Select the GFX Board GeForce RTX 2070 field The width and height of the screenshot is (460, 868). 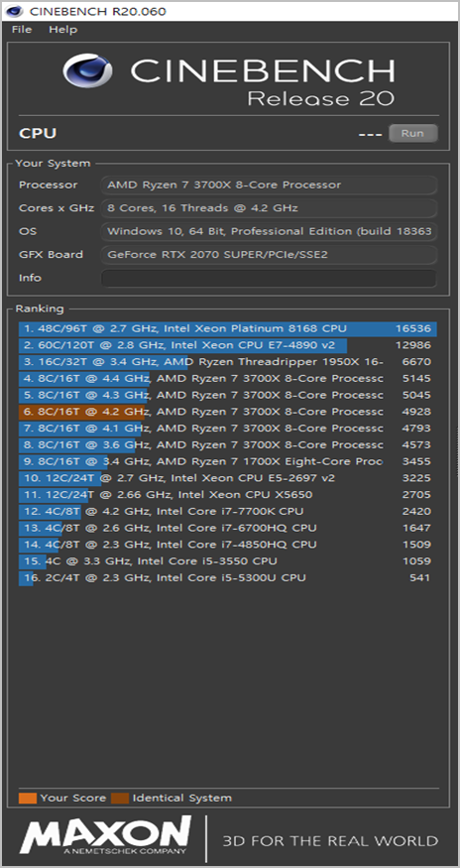point(269,255)
